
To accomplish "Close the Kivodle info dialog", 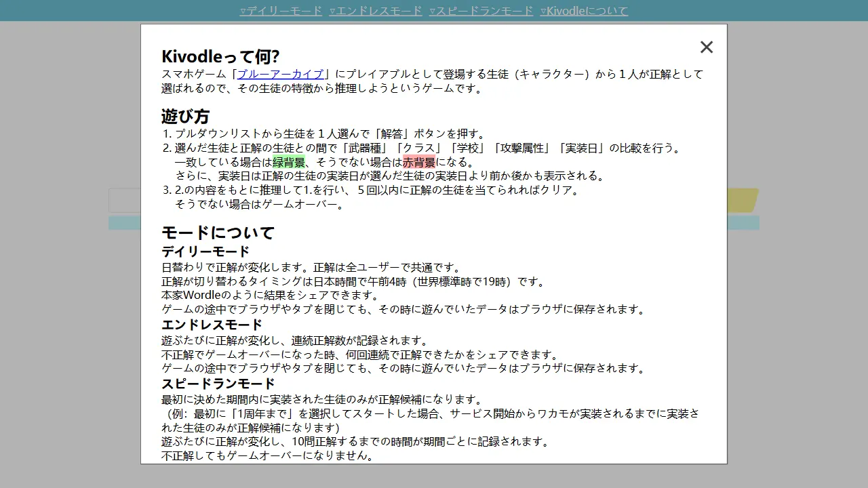I will (x=707, y=47).
